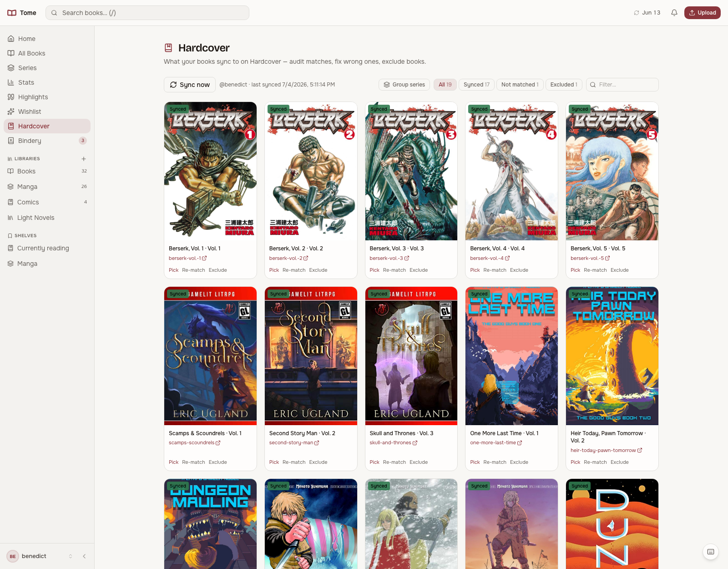Open Scamps & Scoundrels cover thumbnail
This screenshot has height=569, width=728.
[x=210, y=356]
